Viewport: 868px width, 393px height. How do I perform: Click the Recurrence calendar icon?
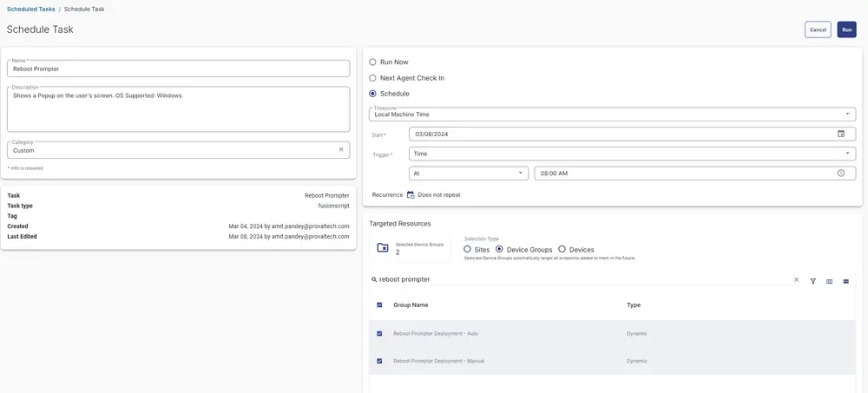click(411, 195)
